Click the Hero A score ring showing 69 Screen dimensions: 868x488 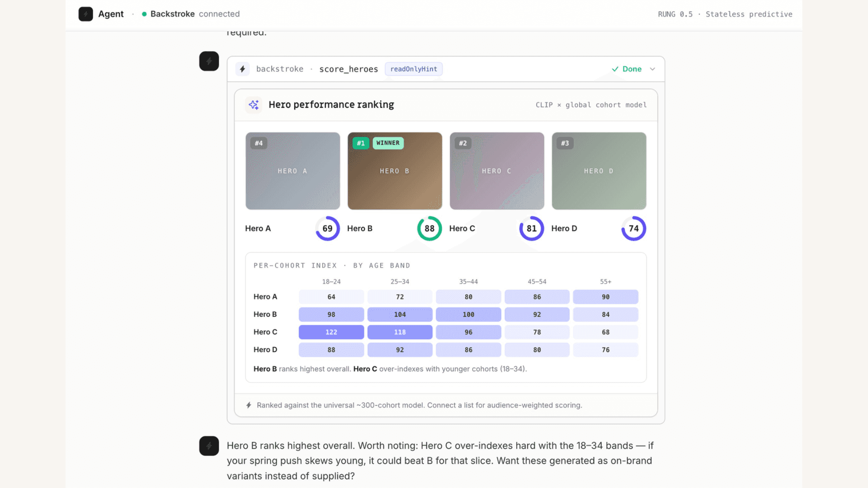point(327,229)
